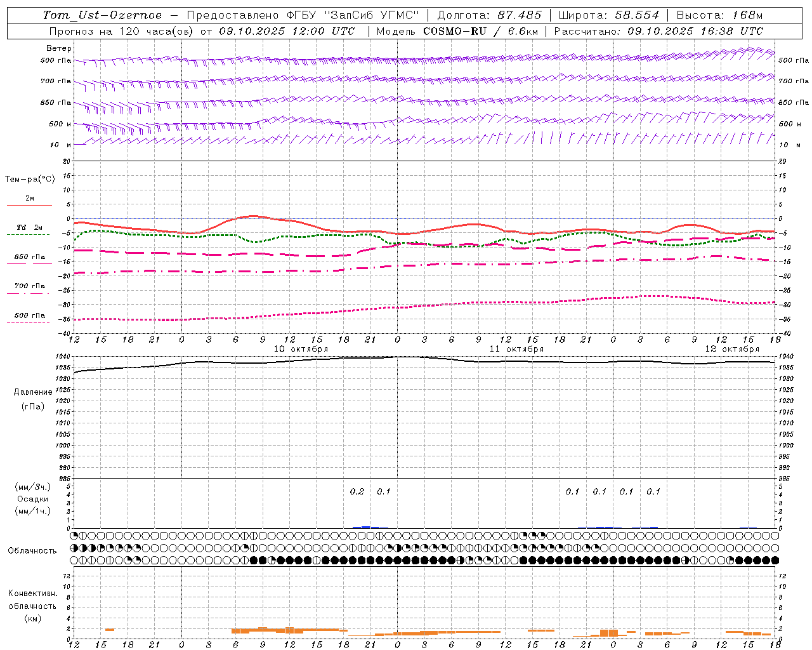Click the -40 value on the left temperature axis
812x650 pixels.
point(65,333)
